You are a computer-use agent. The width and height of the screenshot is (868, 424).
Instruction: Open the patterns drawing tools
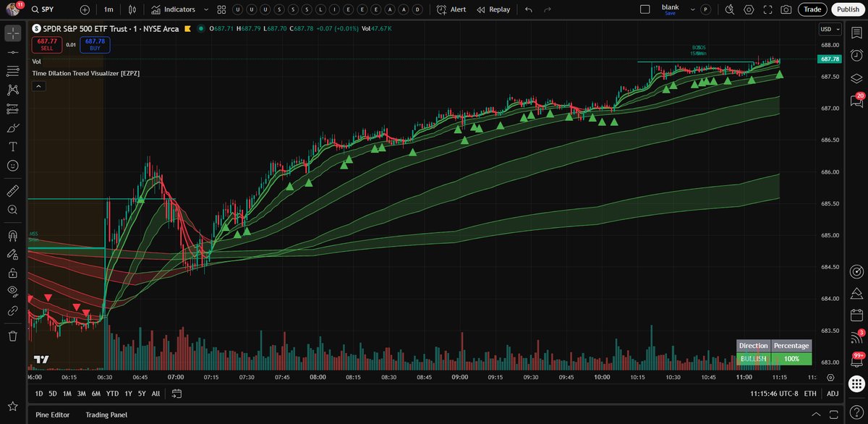[12, 90]
